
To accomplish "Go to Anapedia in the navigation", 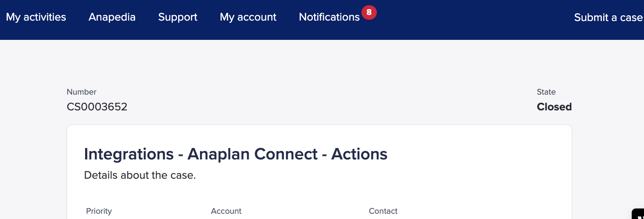I will coord(112,17).
